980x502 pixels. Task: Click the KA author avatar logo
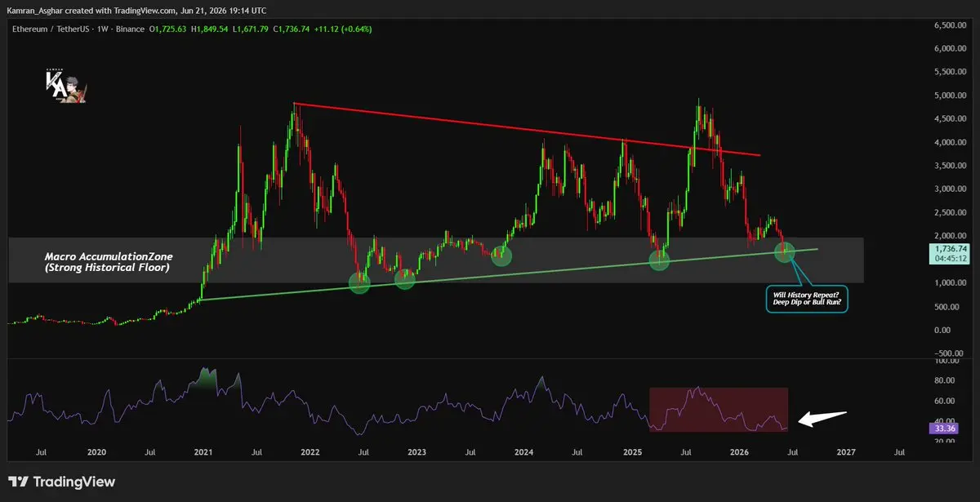click(65, 87)
